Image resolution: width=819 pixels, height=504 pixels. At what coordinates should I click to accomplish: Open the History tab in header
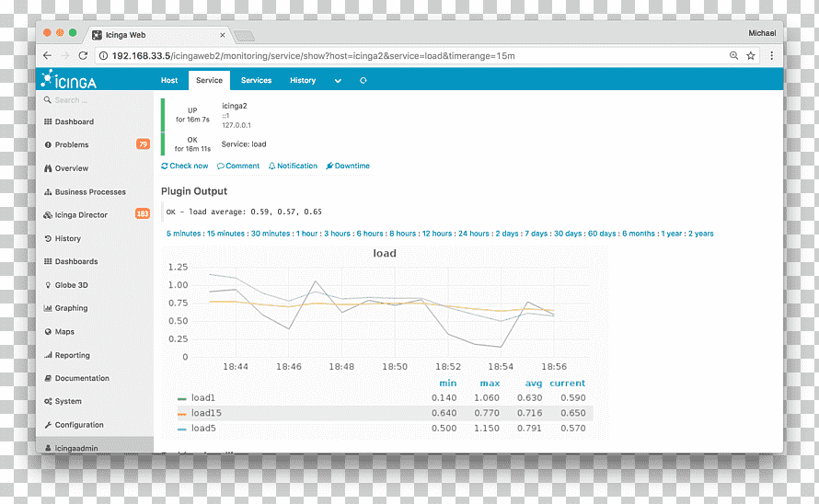pyautogui.click(x=303, y=80)
